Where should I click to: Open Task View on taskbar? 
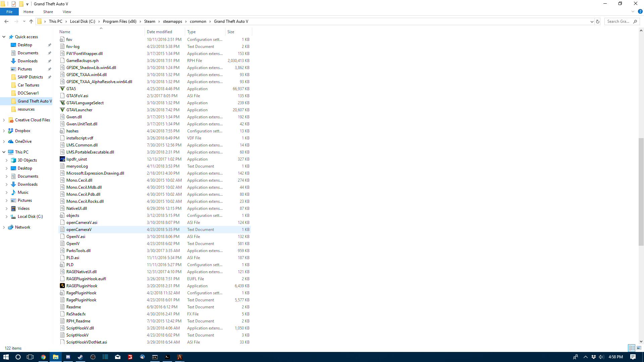click(30, 357)
